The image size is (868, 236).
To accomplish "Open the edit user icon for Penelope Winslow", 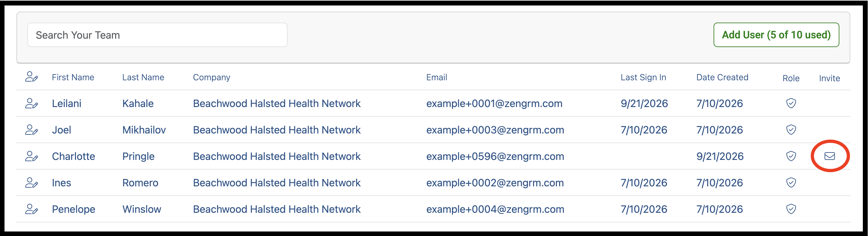I will tap(31, 209).
